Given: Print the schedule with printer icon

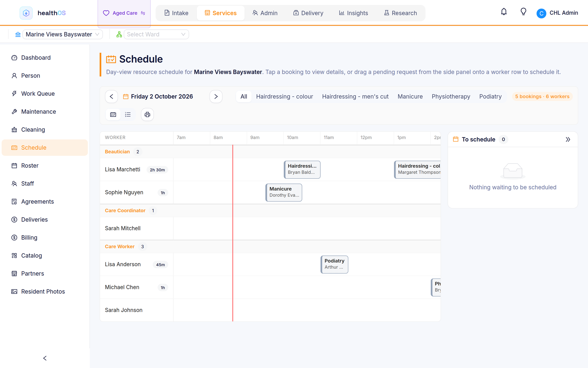Looking at the screenshot, I should pyautogui.click(x=147, y=114).
